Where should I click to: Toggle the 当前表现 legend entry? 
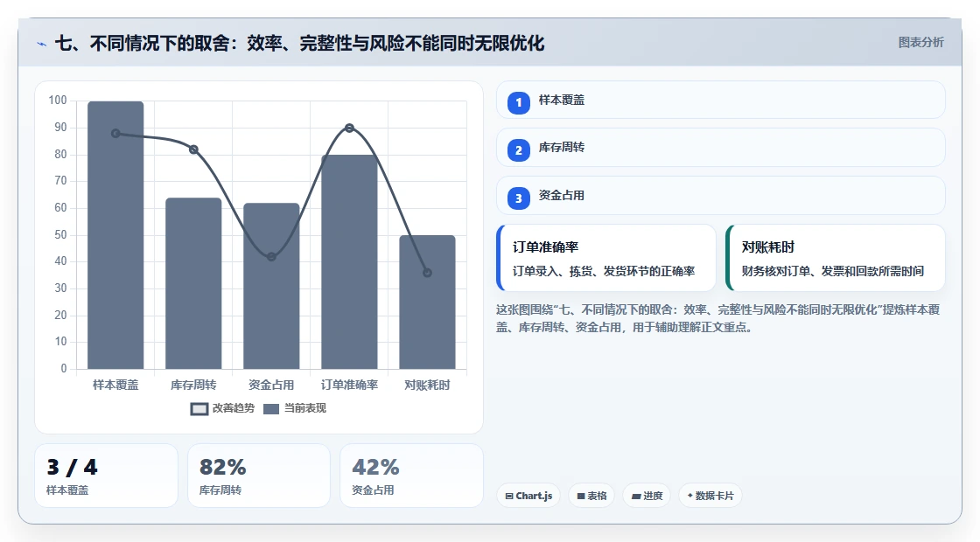[295, 408]
